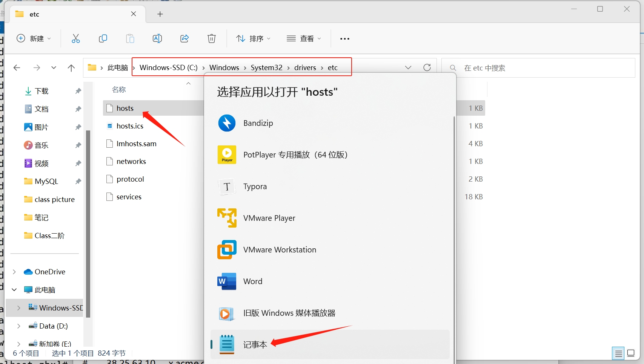Sort by the 名称 column header
Image resolution: width=644 pixels, height=364 pixels.
119,90
